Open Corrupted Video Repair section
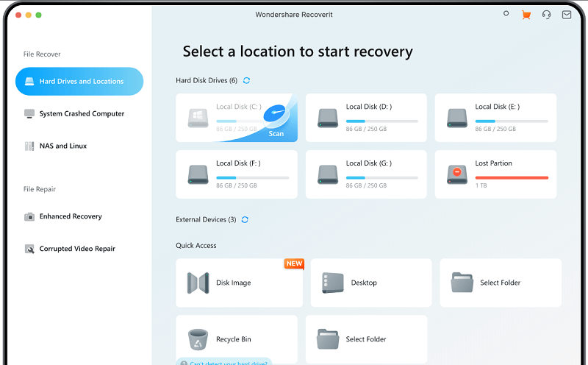Viewport: 588px width, 365px height. tap(70, 249)
